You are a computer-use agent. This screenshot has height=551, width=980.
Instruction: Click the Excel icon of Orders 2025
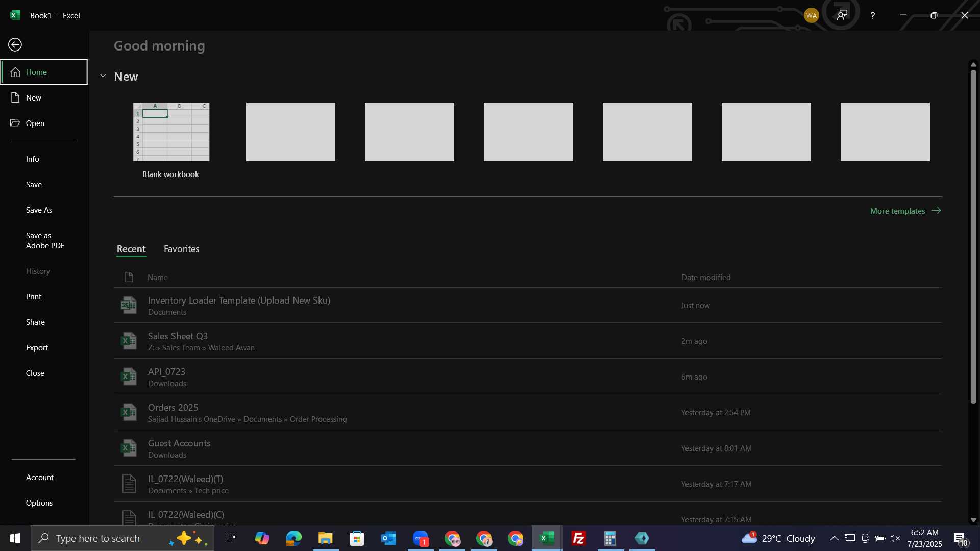(x=129, y=412)
